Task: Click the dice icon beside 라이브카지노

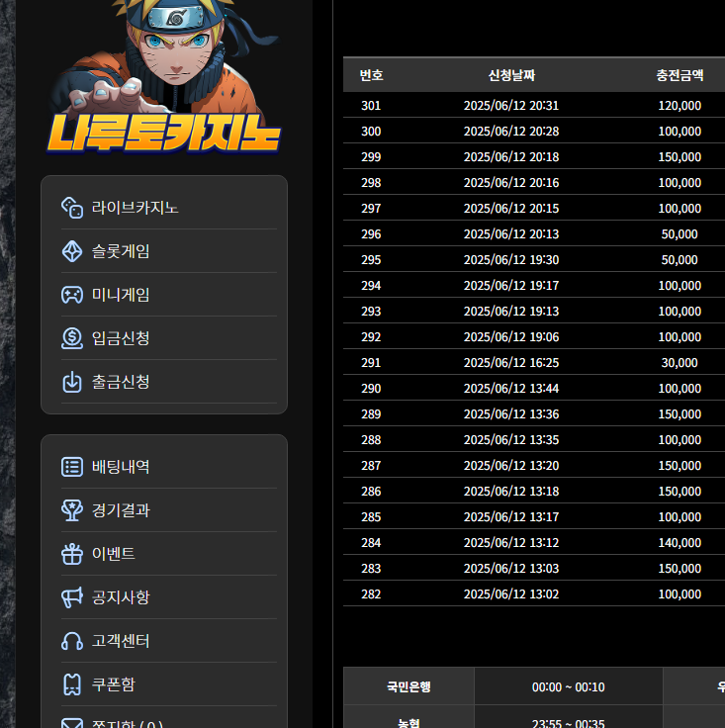Action: click(72, 208)
